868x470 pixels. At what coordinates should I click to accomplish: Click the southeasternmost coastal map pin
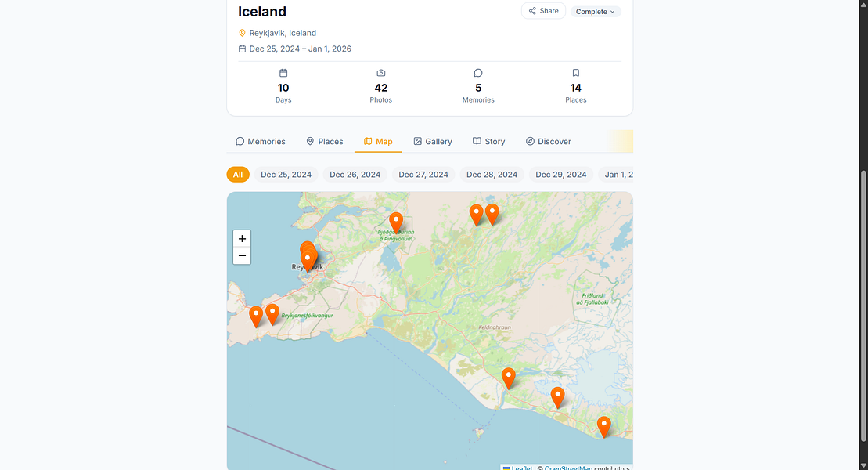604,428
